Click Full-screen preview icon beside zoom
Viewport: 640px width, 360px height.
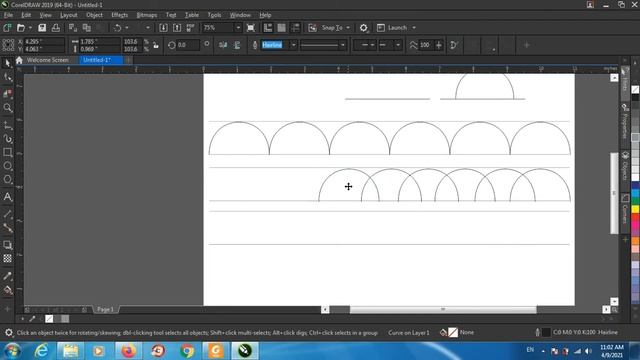click(x=251, y=28)
